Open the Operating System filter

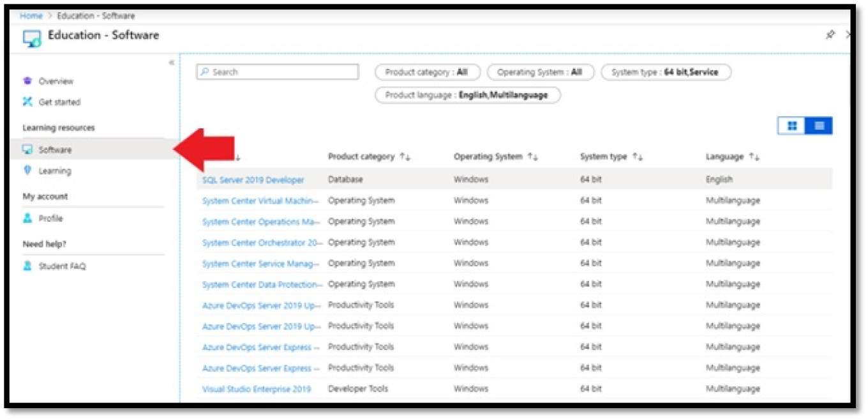click(x=541, y=72)
